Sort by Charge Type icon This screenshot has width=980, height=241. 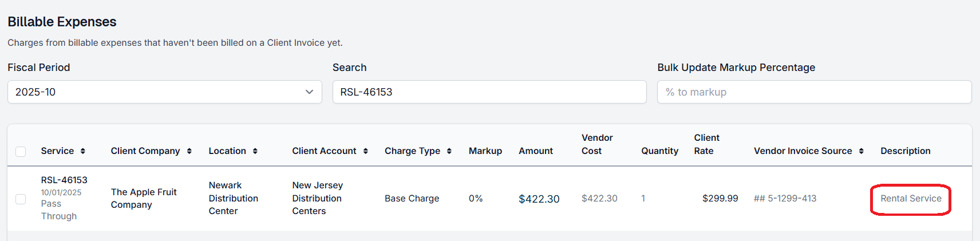pyautogui.click(x=449, y=151)
